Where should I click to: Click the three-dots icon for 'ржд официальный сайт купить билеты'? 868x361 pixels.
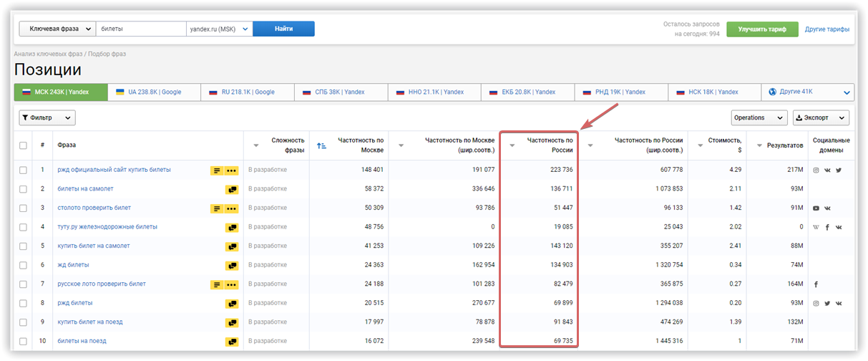coord(231,170)
